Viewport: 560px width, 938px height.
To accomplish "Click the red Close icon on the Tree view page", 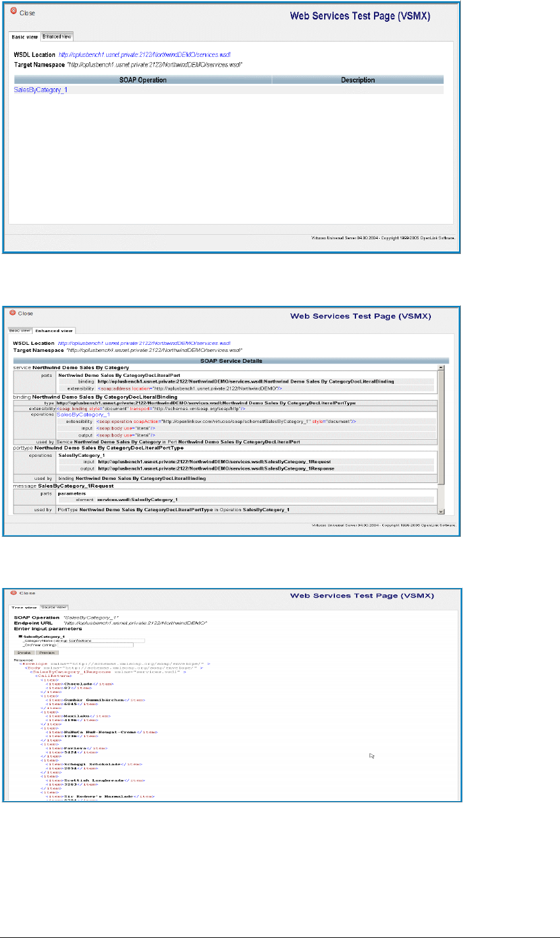I will 12,593.
